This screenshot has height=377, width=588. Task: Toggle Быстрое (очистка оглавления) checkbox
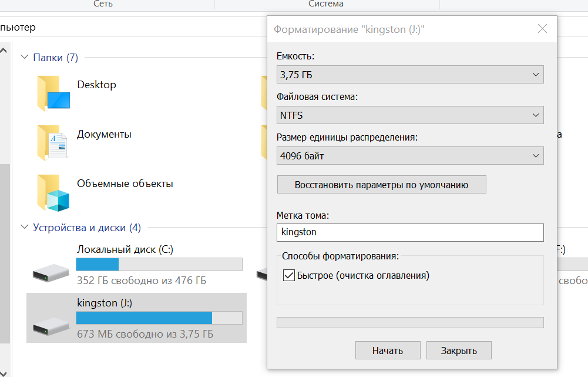289,275
